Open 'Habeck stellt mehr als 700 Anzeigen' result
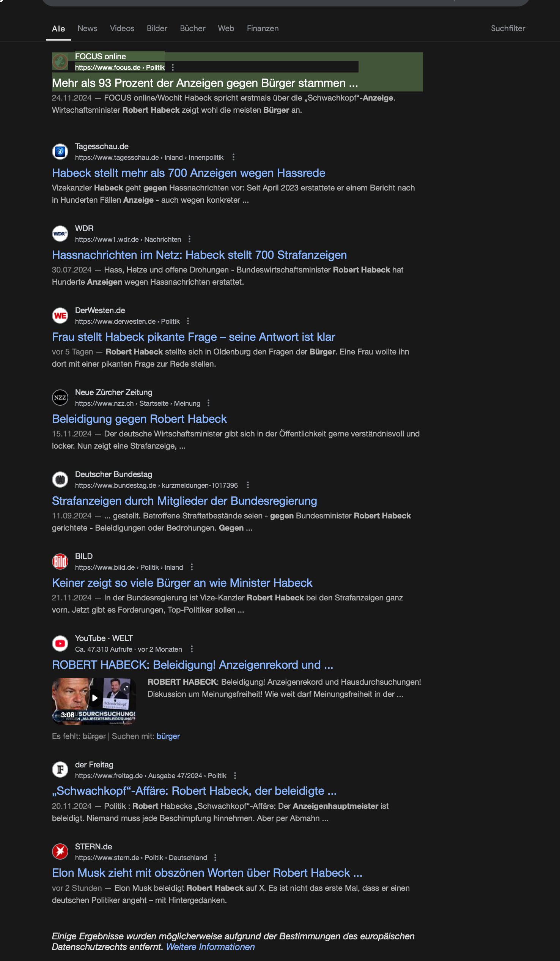Screen dimensions: 560x961 pos(188,173)
